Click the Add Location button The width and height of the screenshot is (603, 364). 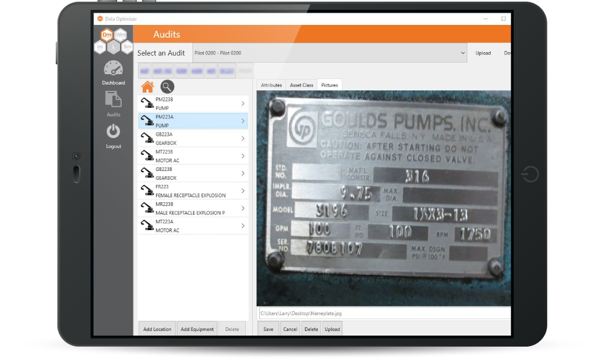coord(157,329)
